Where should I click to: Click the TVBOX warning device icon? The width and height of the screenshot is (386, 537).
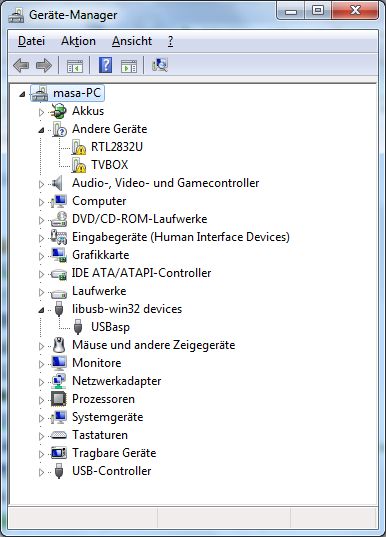78,165
